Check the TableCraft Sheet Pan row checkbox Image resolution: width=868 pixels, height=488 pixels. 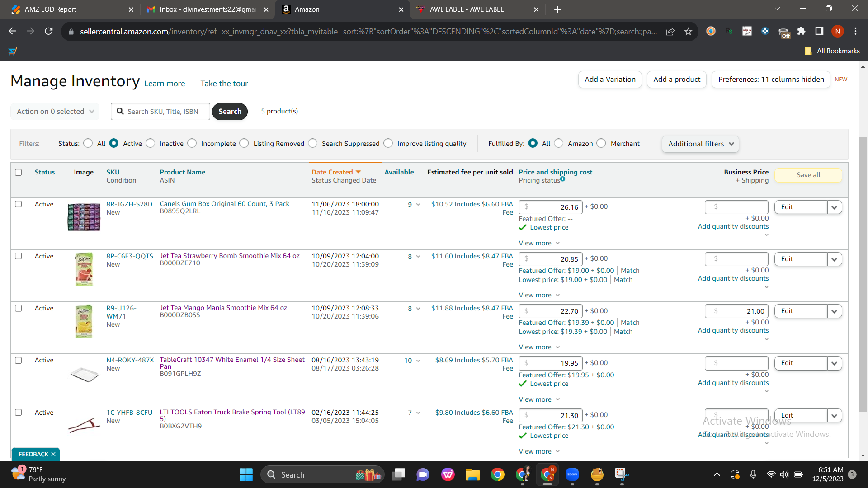click(19, 361)
